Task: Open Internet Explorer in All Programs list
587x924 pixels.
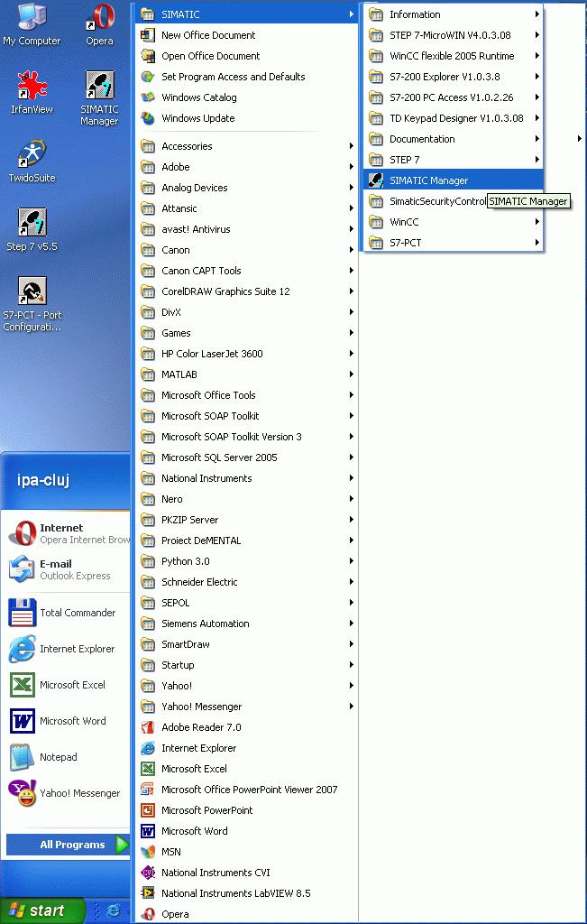Action: point(246,748)
